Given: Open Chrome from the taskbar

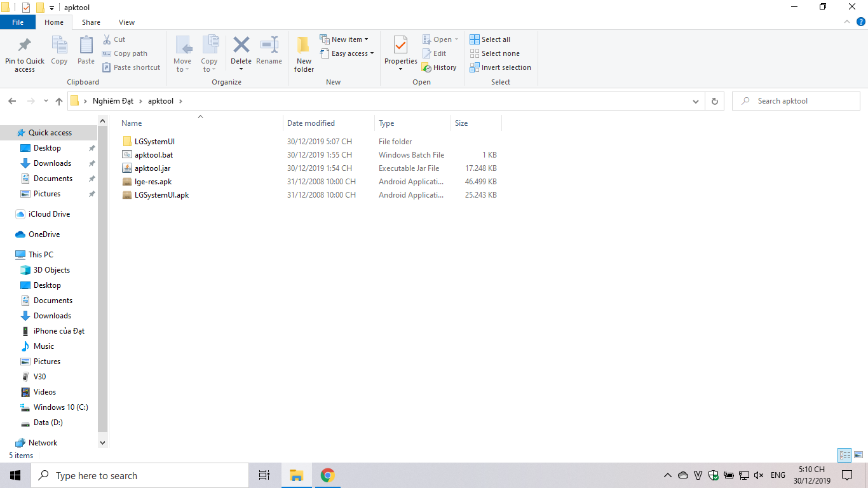Looking at the screenshot, I should pos(328,475).
